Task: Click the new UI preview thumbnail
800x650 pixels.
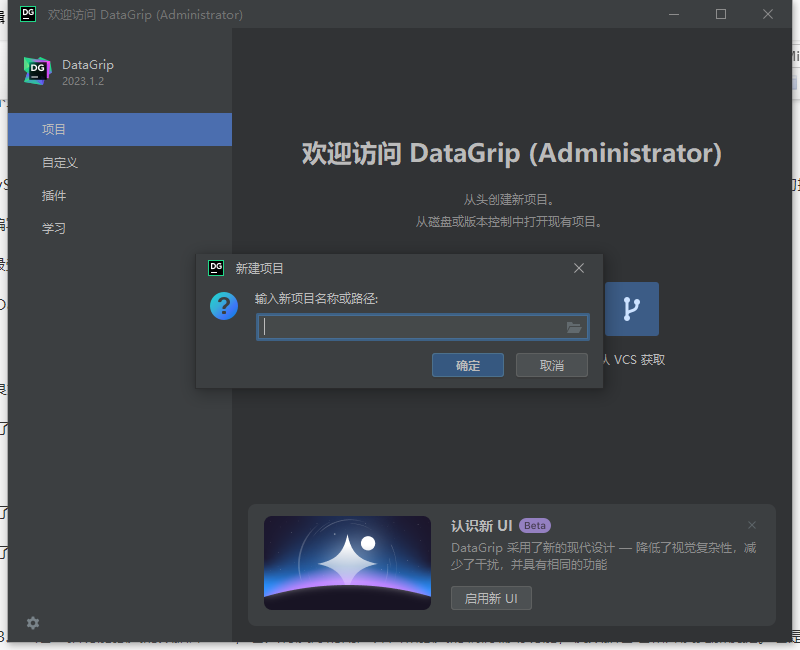Action: [347, 563]
